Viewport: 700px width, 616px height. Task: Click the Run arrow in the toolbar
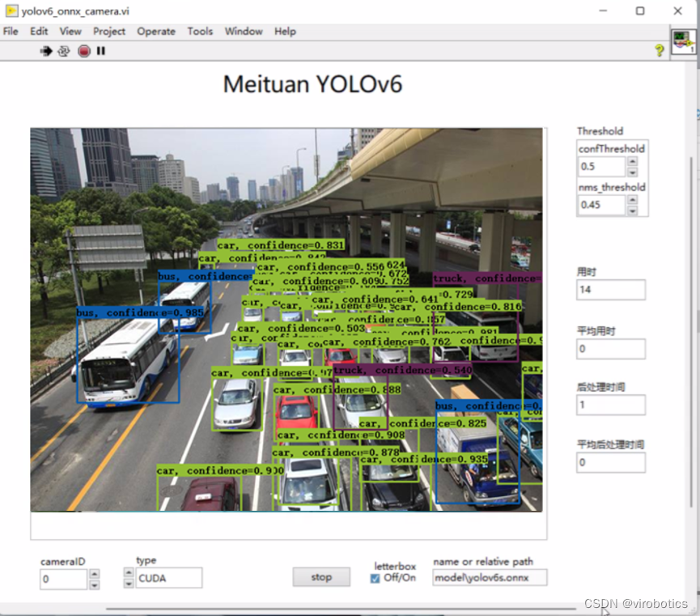(x=46, y=51)
